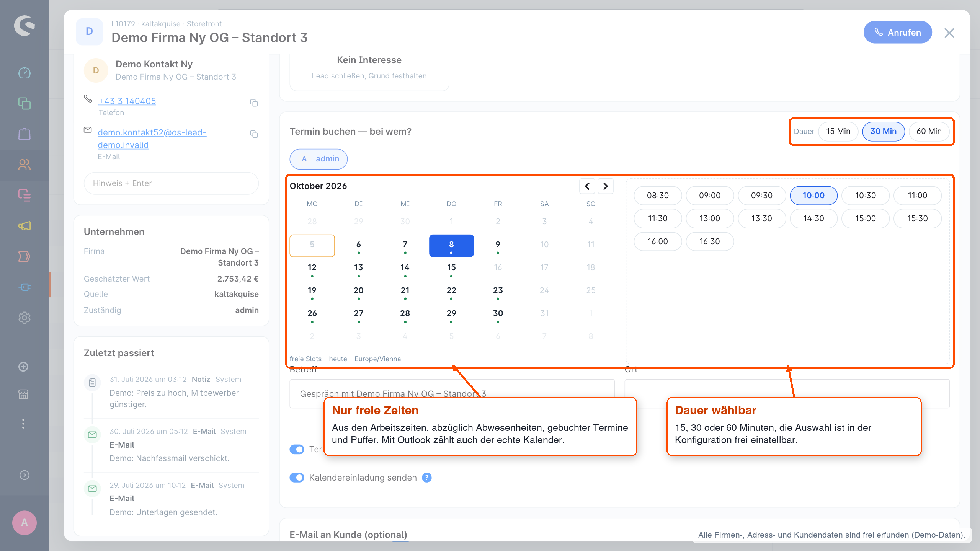This screenshot has height=551, width=980.
Task: Open the demo.kontakt52 email link
Action: point(152,139)
